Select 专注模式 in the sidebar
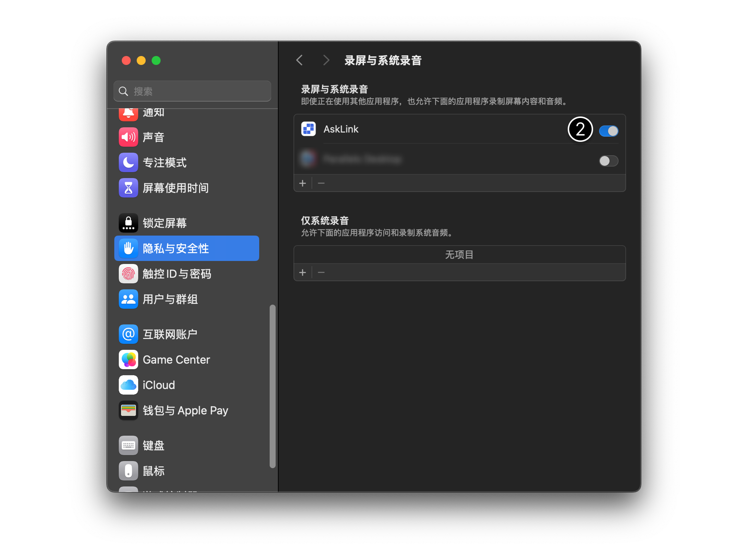This screenshot has width=747, height=560. point(164,162)
